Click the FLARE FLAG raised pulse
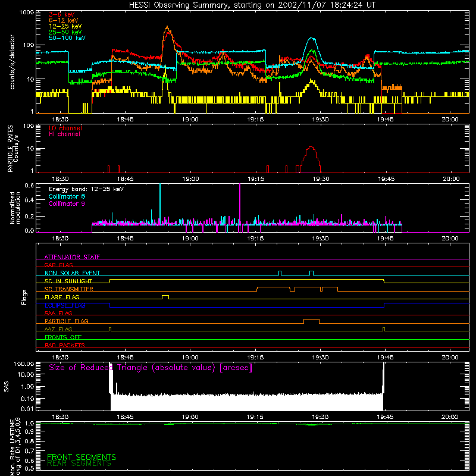Screen dimensions: 476x476 pos(165,296)
